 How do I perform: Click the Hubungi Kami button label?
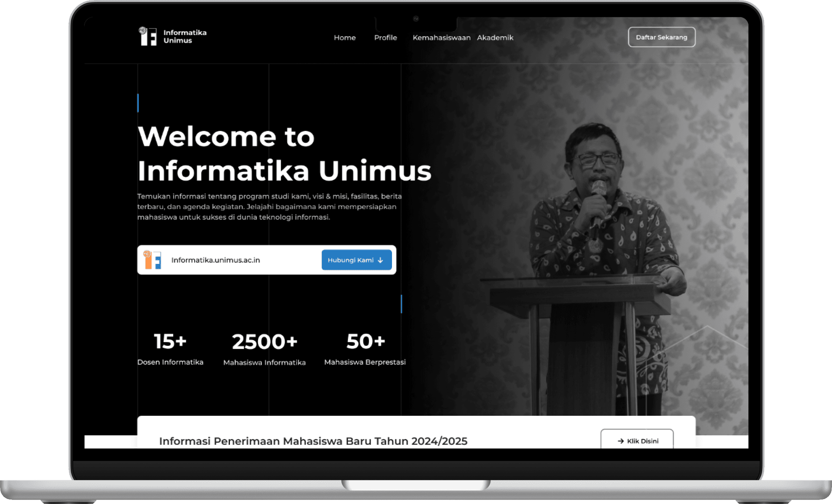click(350, 260)
